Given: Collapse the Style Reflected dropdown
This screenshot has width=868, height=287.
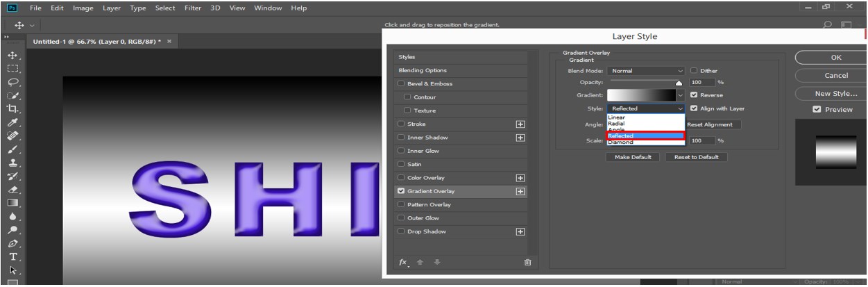Looking at the screenshot, I should pos(646,108).
